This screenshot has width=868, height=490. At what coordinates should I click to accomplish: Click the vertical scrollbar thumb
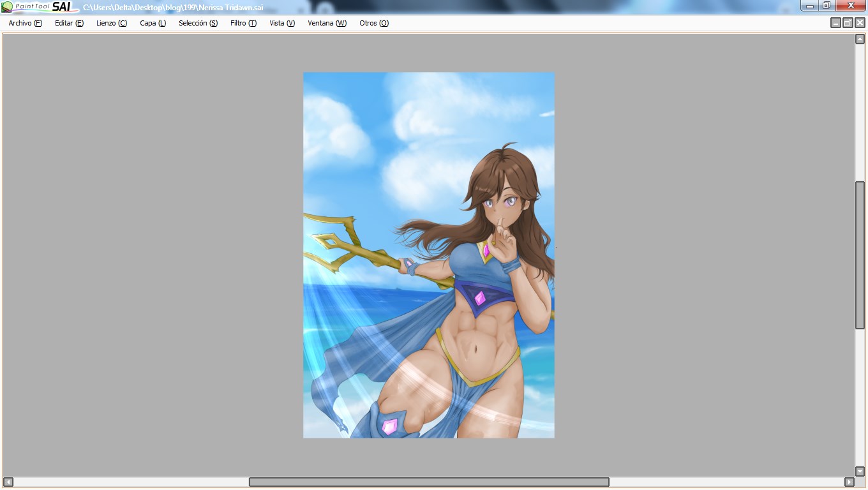point(860,255)
